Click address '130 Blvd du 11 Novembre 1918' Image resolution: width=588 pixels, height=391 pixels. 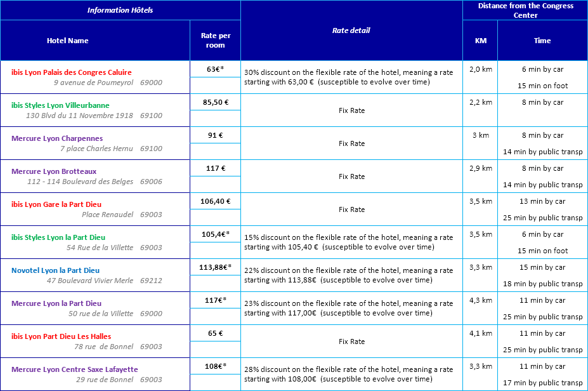(x=79, y=116)
